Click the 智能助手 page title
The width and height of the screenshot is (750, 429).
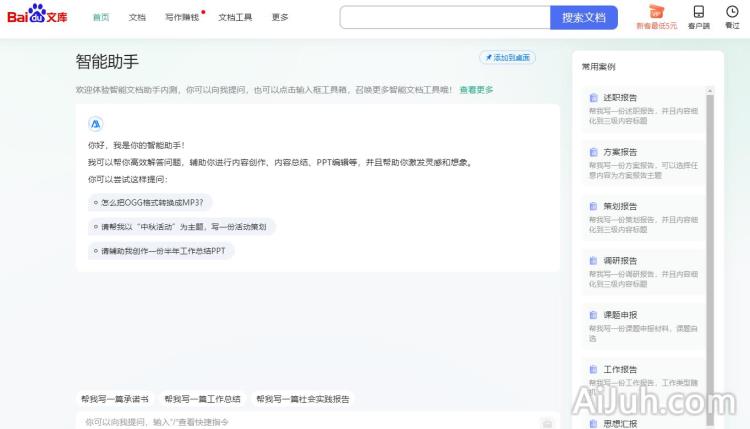[107, 62]
